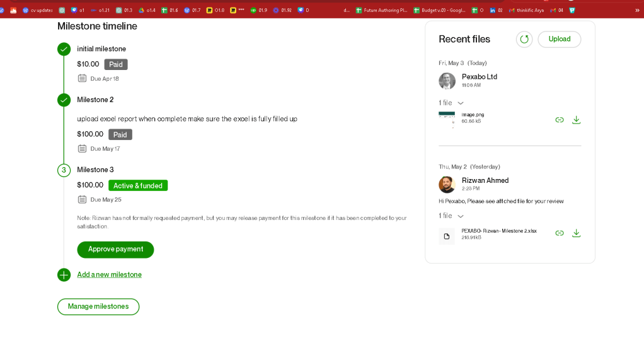Click the Milestone 2 title text

pos(95,100)
